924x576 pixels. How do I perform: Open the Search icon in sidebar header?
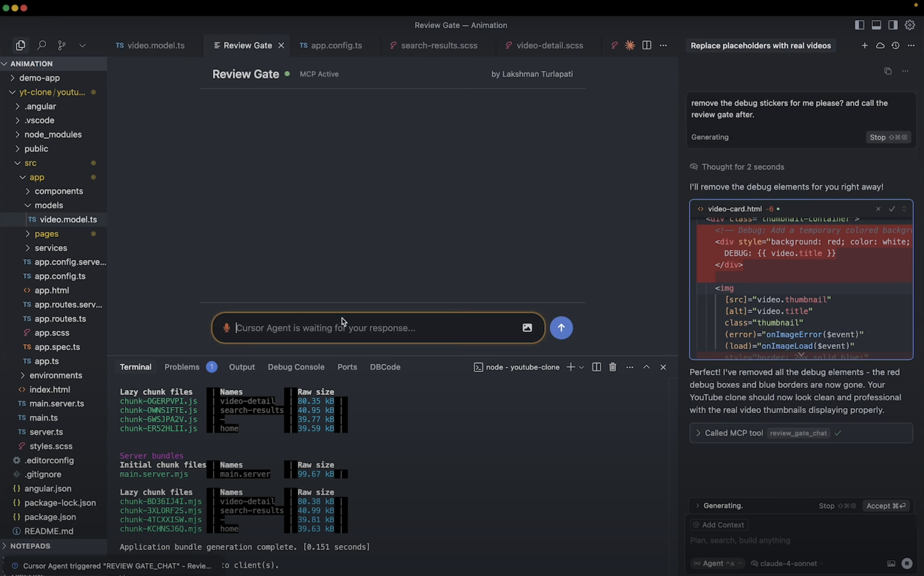tap(41, 45)
